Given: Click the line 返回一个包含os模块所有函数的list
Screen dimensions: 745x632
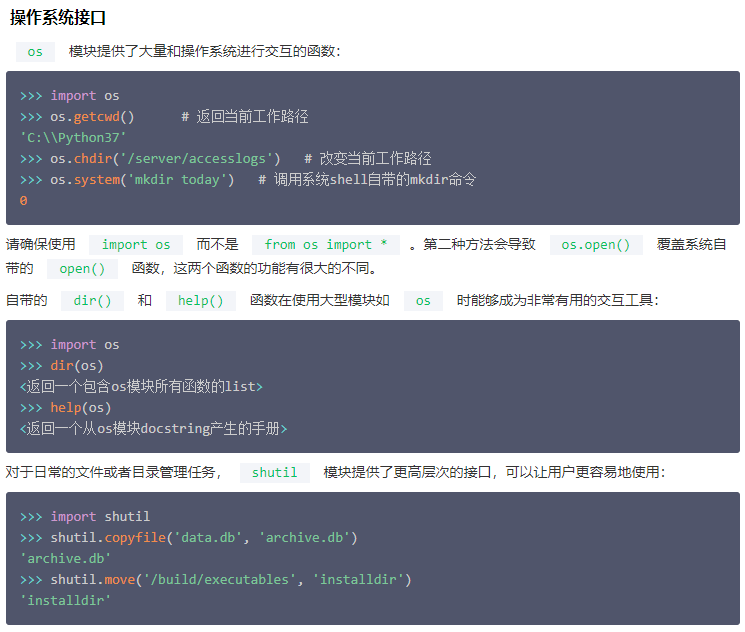Looking at the screenshot, I should point(141,386).
